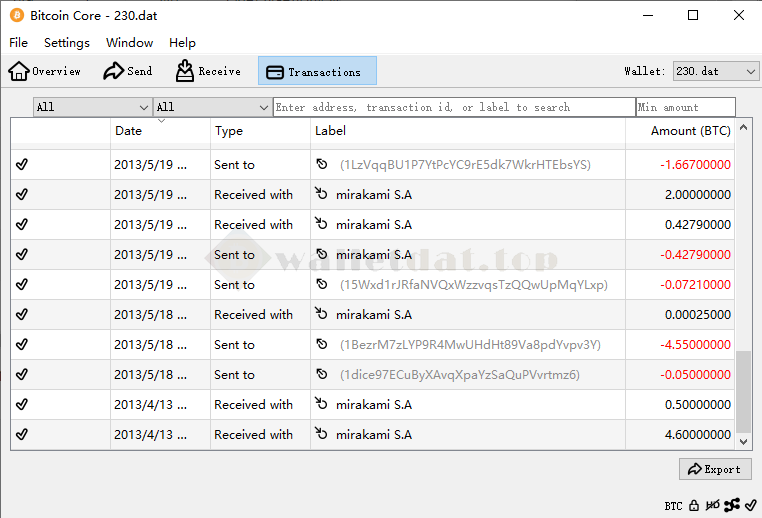Click the BTC unit indicator in status bar
The image size is (762, 518).
coord(673,506)
